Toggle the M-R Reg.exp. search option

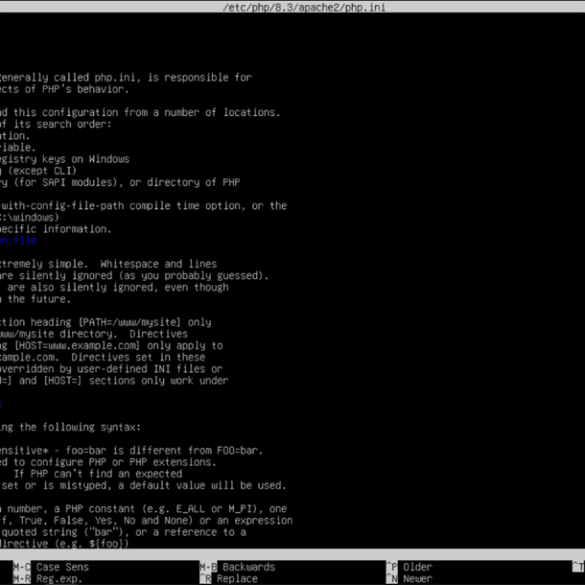(x=48, y=579)
